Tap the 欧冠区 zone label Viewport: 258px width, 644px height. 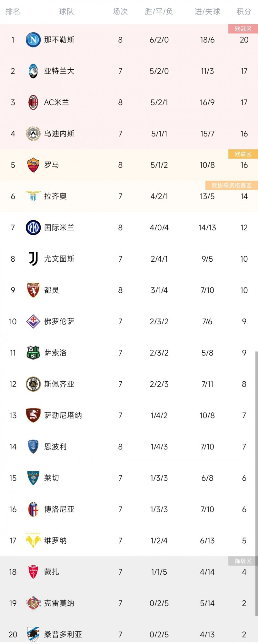click(243, 29)
